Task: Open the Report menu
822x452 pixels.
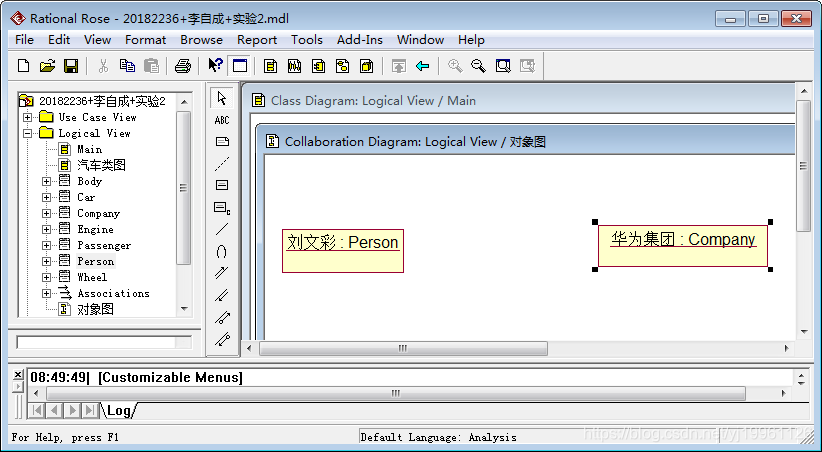Action: [x=257, y=40]
